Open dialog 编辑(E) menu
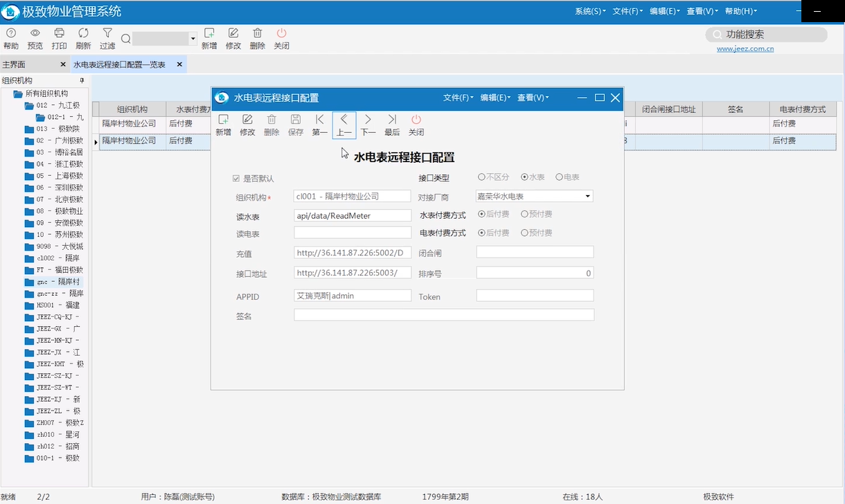The height and width of the screenshot is (504, 845). pos(496,98)
